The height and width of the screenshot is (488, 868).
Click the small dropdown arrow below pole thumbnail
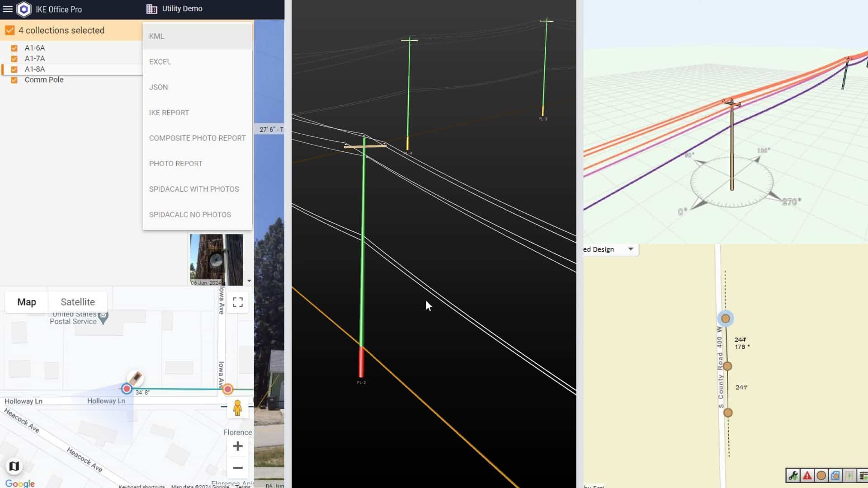249,281
